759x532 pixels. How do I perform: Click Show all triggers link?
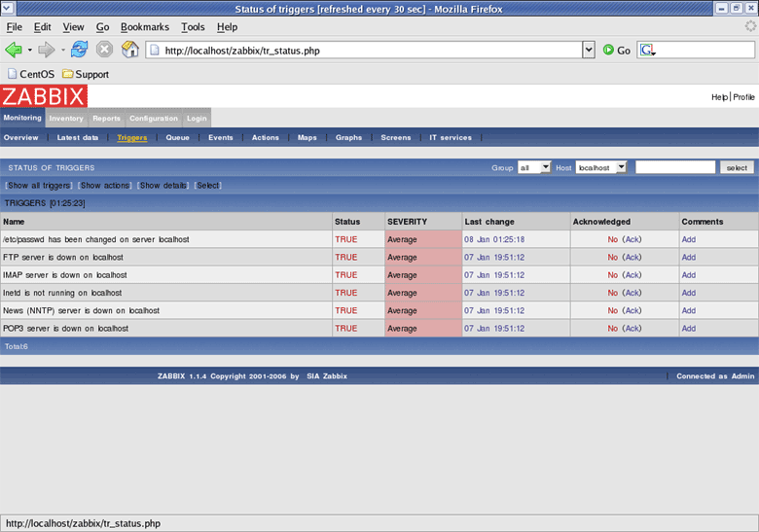[x=39, y=185]
